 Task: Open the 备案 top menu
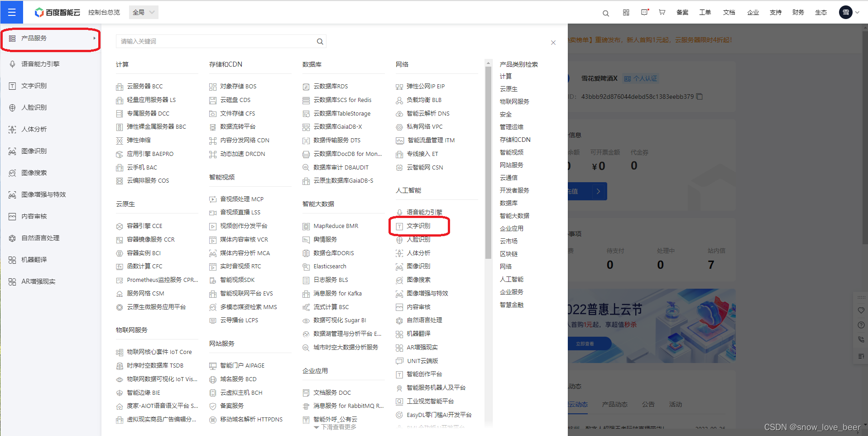(682, 12)
